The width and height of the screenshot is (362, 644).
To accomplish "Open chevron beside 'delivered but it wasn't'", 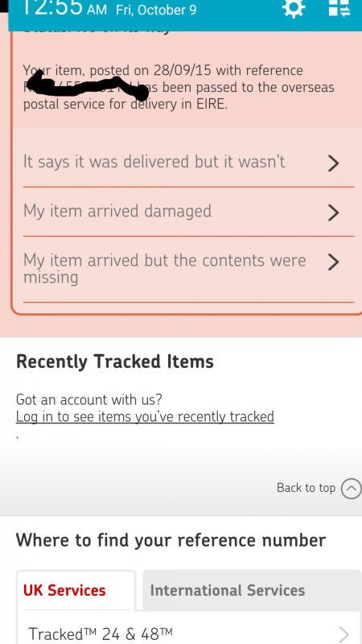I will click(333, 163).
